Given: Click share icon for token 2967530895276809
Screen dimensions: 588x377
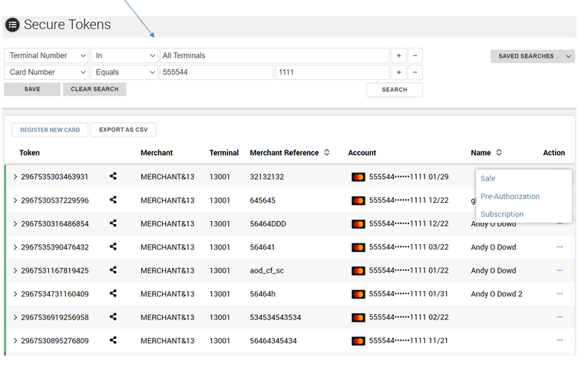Looking at the screenshot, I should tap(113, 340).
